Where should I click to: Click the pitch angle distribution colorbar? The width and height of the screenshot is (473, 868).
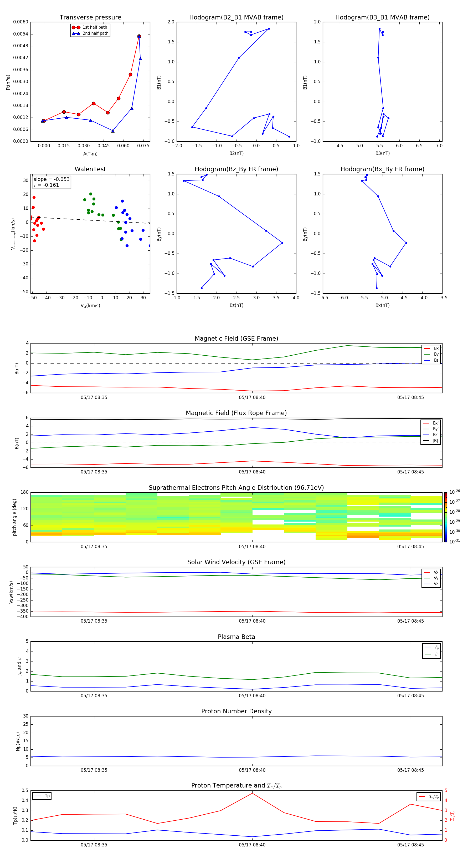[x=446, y=517]
